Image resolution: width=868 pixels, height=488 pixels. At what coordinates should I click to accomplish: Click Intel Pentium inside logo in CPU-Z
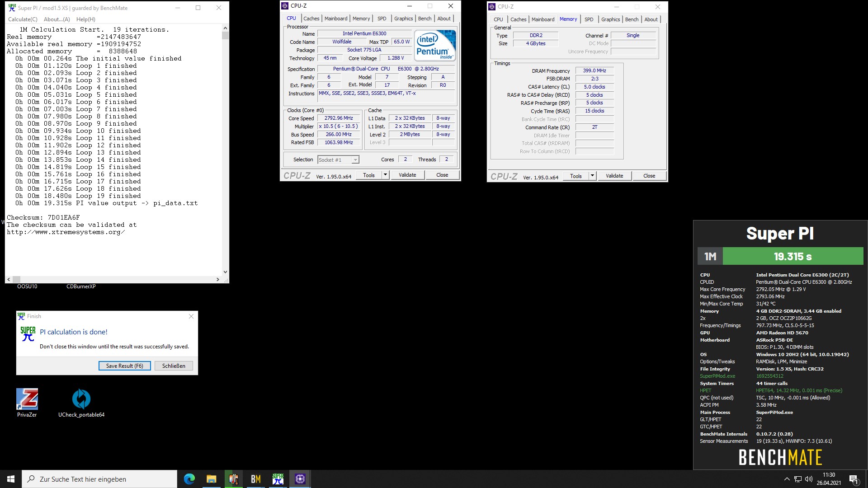(435, 45)
